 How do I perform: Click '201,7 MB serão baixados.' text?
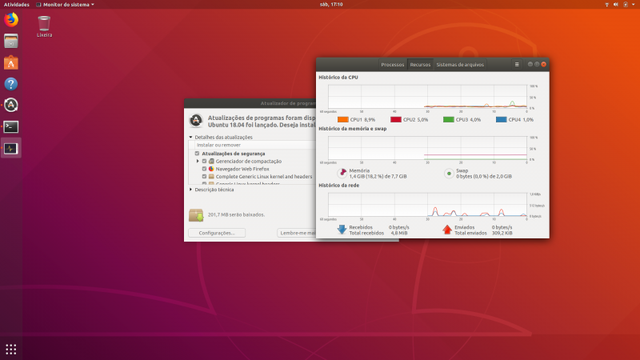tap(236, 215)
